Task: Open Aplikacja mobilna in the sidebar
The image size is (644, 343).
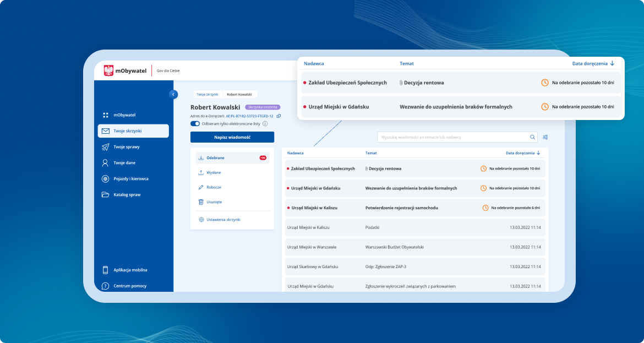Action: (130, 270)
